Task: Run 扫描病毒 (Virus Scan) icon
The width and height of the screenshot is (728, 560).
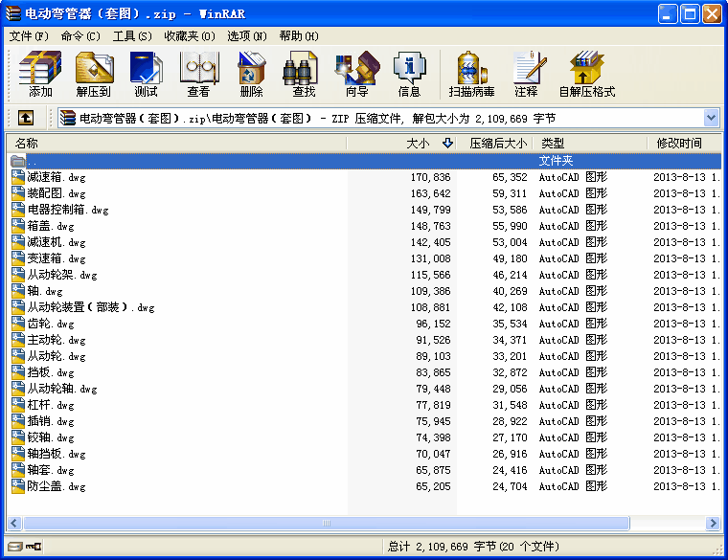Action: (x=471, y=75)
